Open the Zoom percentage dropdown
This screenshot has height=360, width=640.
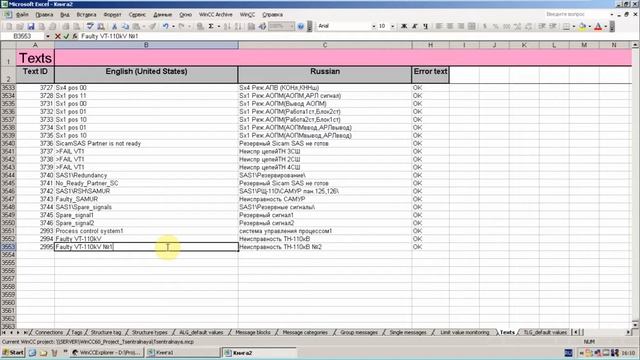pos(292,26)
